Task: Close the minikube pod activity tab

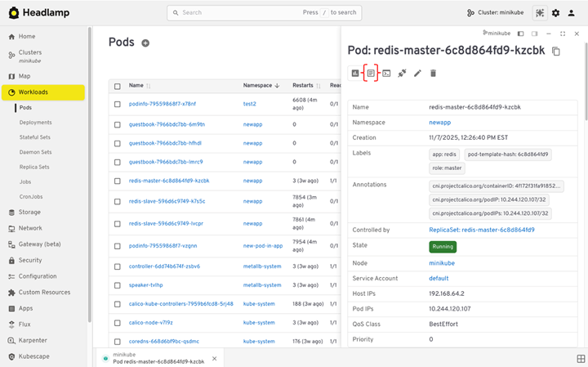Action: (x=214, y=358)
